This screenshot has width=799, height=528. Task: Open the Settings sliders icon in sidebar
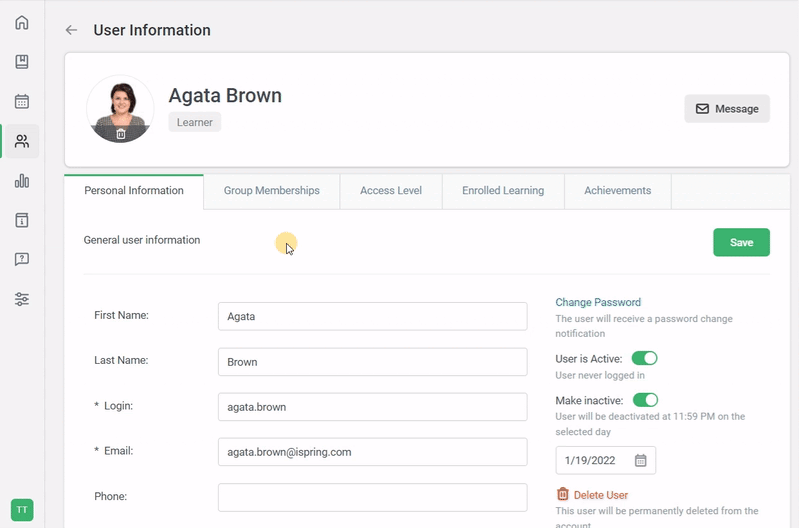(22, 299)
